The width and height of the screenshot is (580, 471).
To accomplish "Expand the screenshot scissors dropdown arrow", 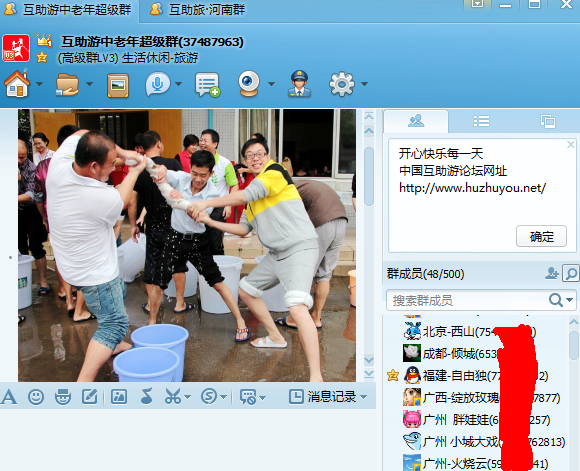I will [x=188, y=397].
